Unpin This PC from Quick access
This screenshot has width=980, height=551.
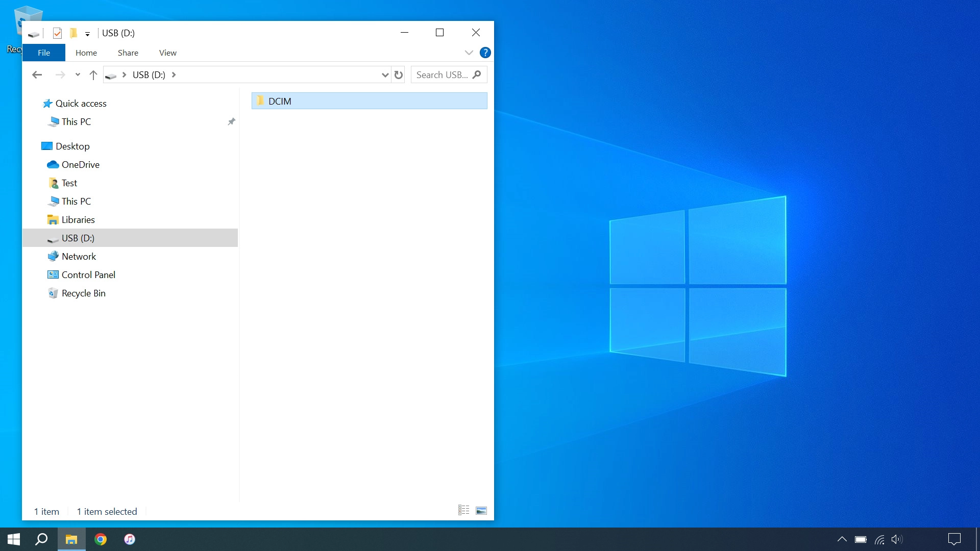click(231, 121)
